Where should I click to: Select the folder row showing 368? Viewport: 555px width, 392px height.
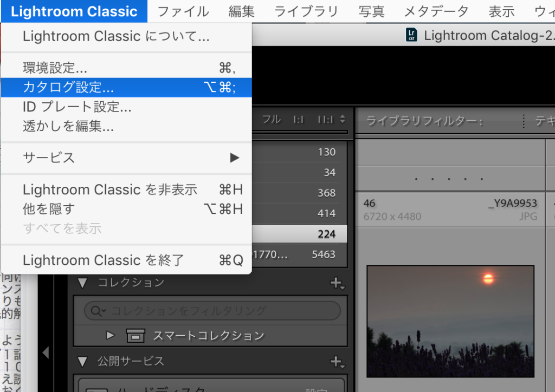(299, 193)
